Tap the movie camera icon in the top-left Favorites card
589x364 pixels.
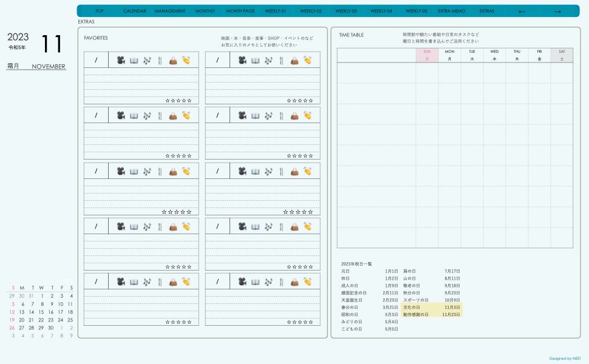point(121,60)
